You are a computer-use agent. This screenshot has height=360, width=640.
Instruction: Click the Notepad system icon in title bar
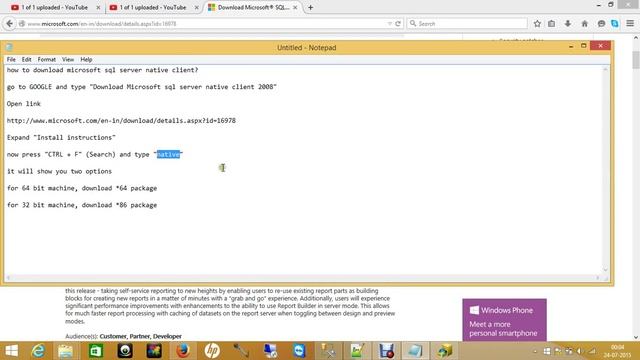pos(9,47)
